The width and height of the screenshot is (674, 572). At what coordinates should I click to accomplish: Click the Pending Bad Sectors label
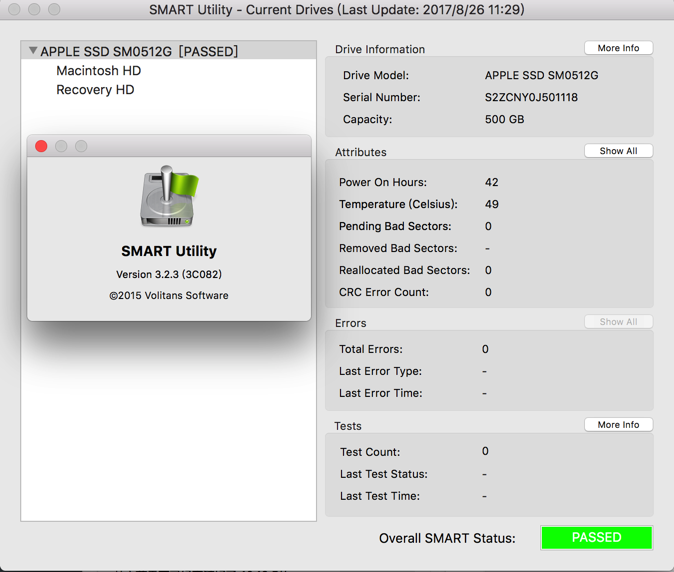point(395,226)
